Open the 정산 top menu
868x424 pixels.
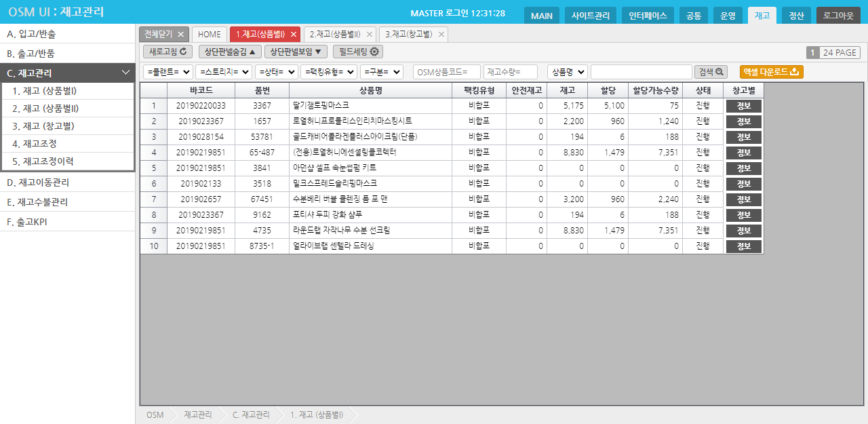tap(796, 16)
